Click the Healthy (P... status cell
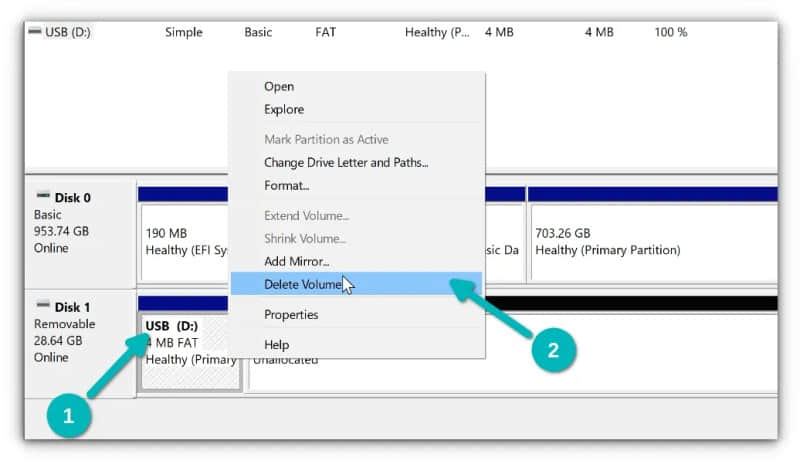800x464 pixels. coord(437,32)
